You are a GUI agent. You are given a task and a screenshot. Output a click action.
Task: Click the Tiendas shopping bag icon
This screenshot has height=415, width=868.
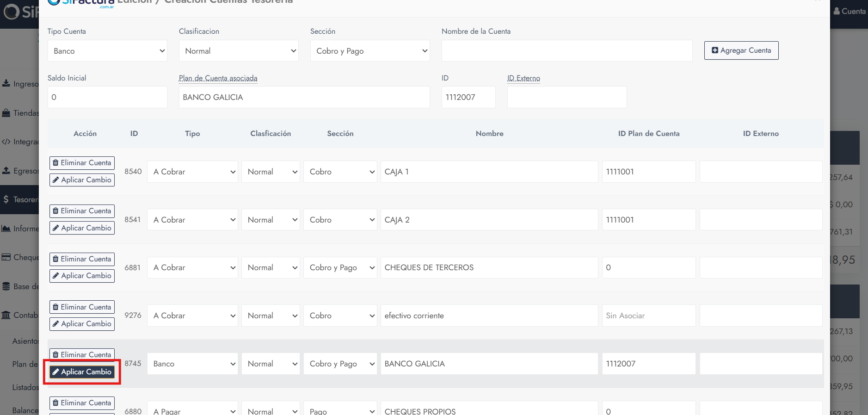(x=6, y=113)
